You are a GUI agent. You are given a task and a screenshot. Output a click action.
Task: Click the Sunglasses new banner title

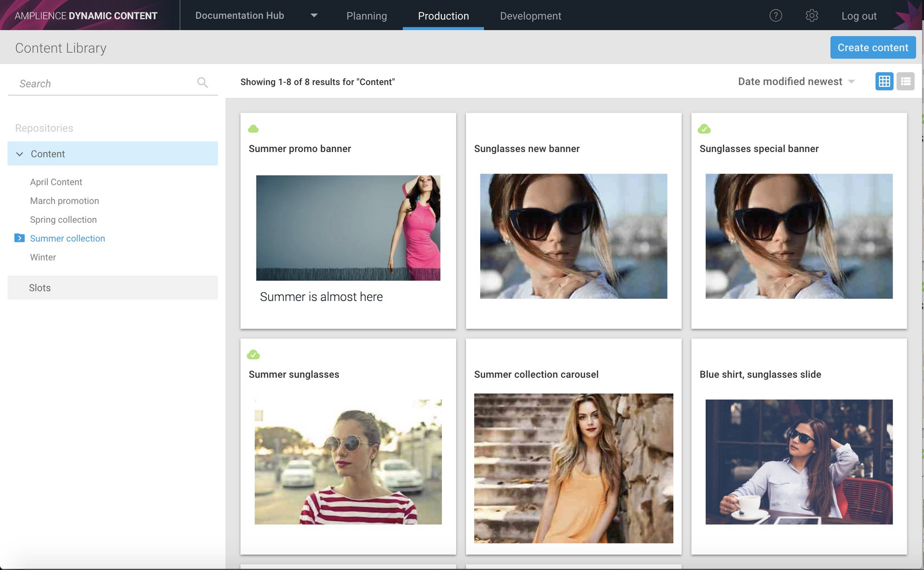pyautogui.click(x=527, y=149)
